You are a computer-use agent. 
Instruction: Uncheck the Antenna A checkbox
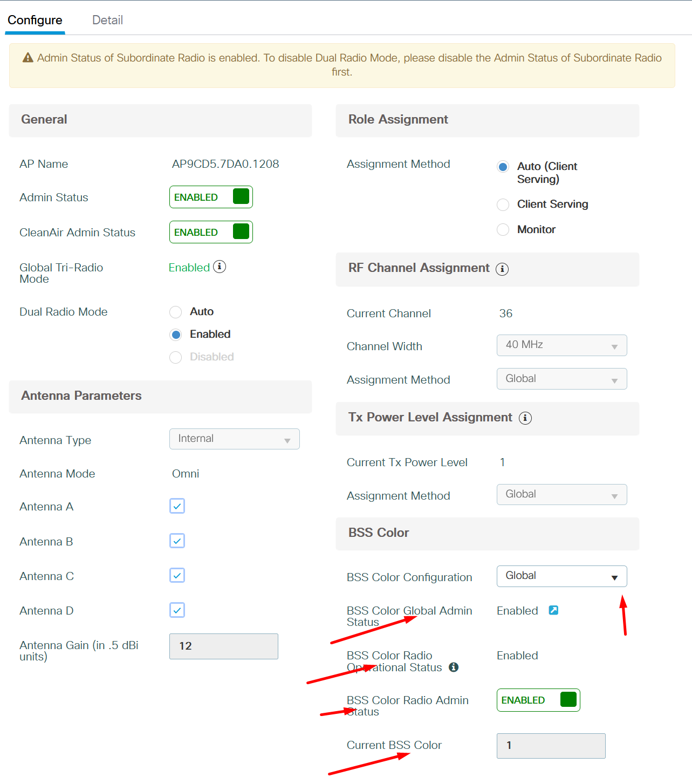(x=177, y=506)
